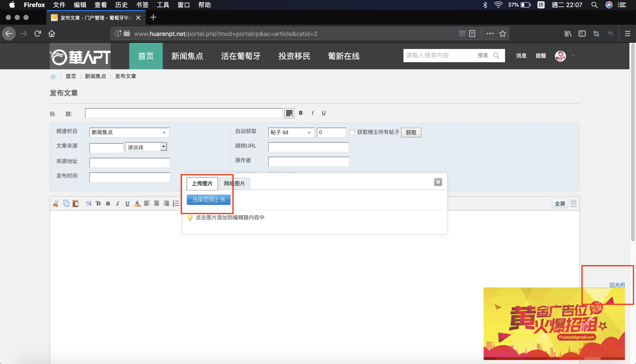Select center text alignment icon
The width and height of the screenshot is (636, 364).
click(156, 203)
